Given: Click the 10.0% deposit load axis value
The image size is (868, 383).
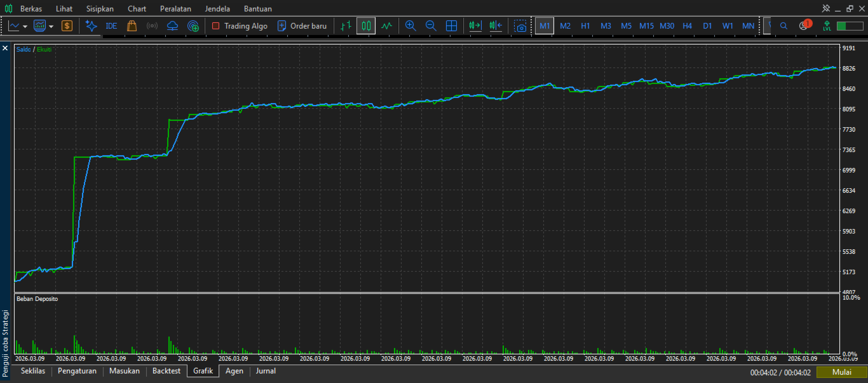Looking at the screenshot, I should pyautogui.click(x=851, y=298).
